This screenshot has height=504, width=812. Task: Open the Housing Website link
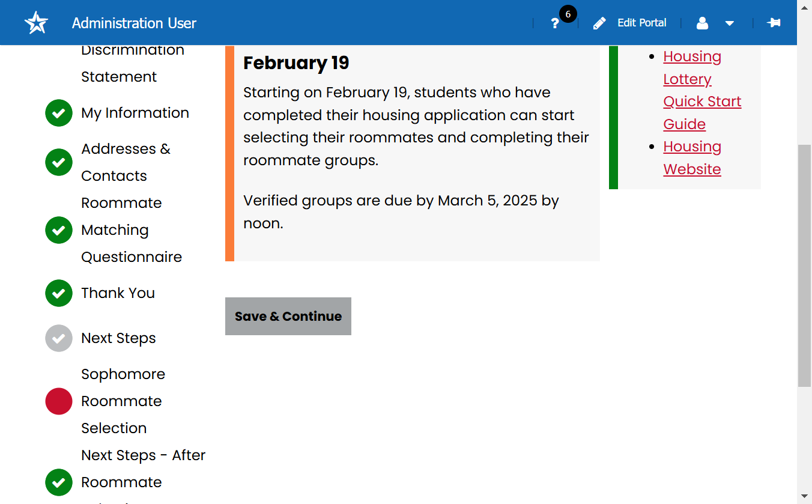(692, 158)
